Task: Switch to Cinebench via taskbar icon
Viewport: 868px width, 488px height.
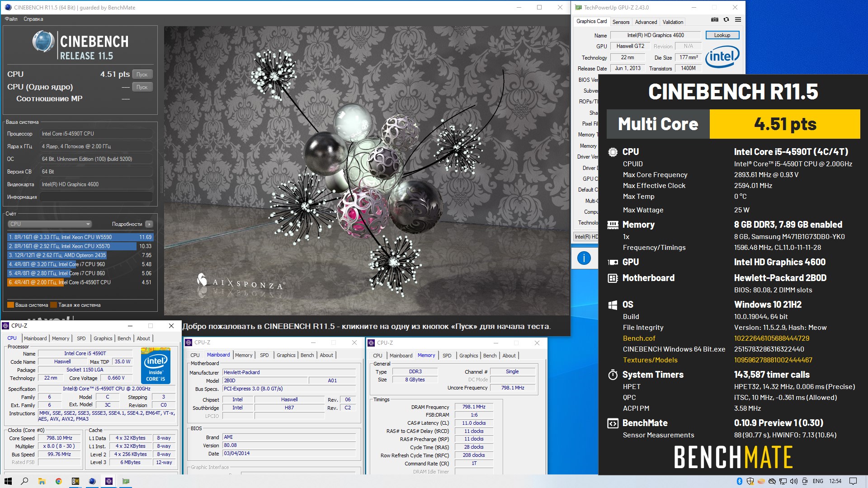Action: click(92, 481)
